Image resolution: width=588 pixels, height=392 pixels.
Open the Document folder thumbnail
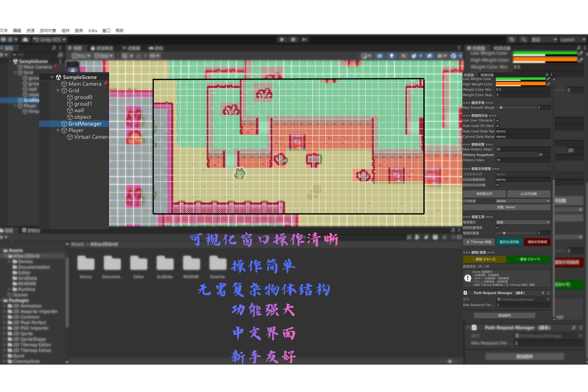point(112,263)
